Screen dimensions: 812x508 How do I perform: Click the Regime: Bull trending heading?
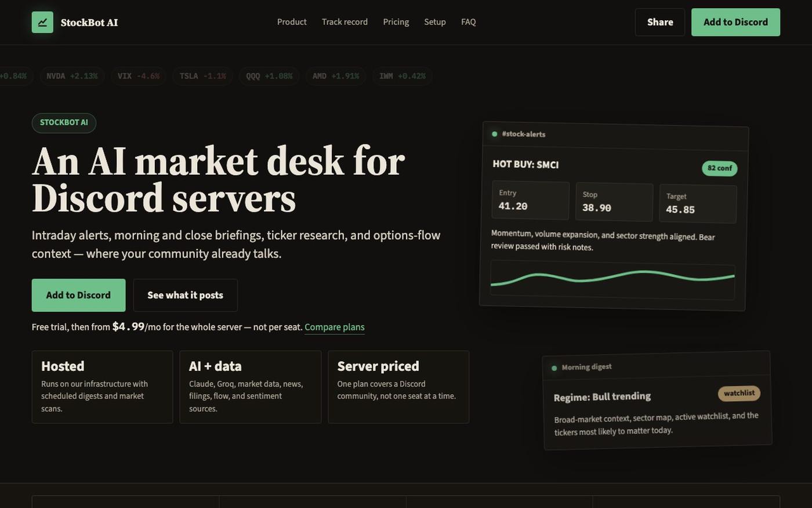pos(602,397)
